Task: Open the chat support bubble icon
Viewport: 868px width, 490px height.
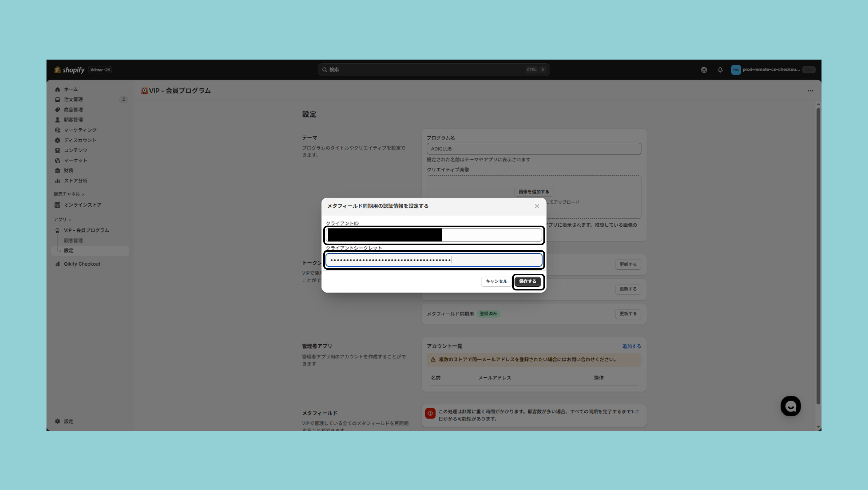Action: tap(790, 406)
